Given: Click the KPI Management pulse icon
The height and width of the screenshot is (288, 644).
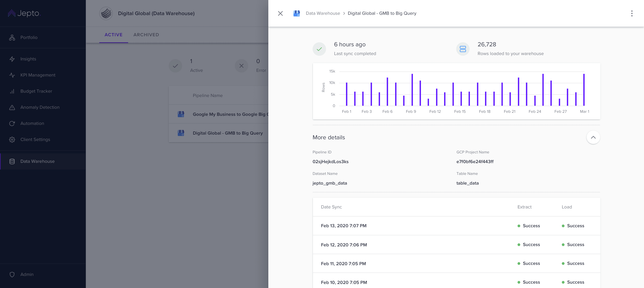Looking at the screenshot, I should click(x=12, y=75).
